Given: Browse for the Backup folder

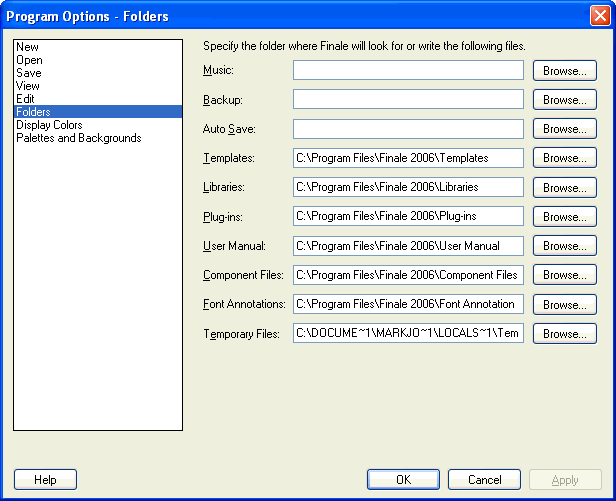Looking at the screenshot, I should coord(564,100).
